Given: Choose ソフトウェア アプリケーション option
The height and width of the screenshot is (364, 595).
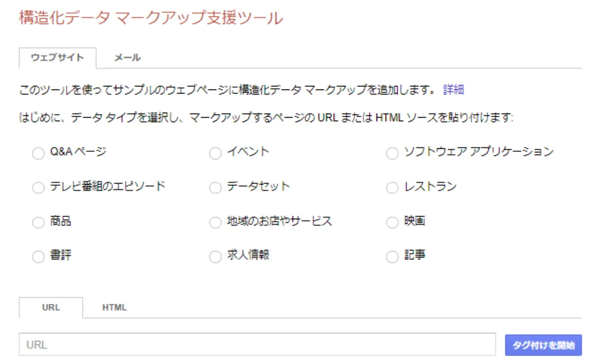Looking at the screenshot, I should [392, 153].
